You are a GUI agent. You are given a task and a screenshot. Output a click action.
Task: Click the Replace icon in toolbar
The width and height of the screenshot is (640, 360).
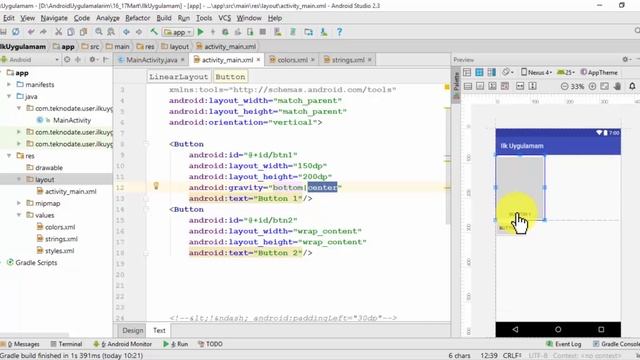click(111, 32)
